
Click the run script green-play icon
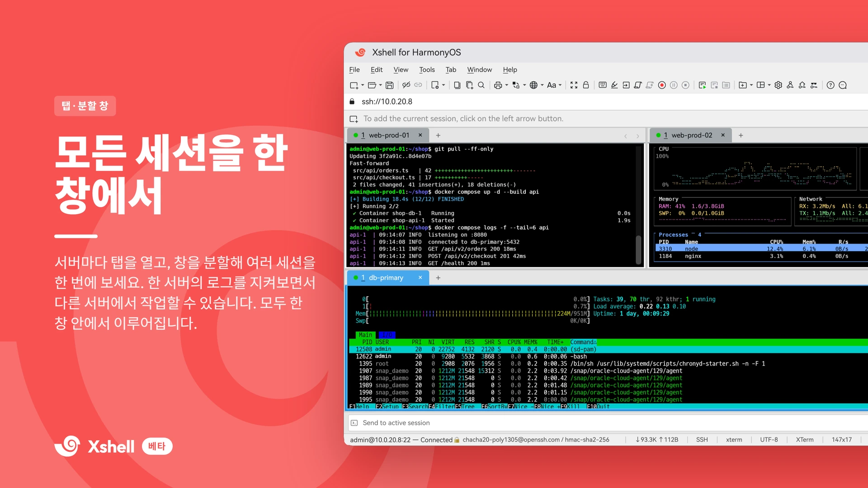[x=702, y=85]
